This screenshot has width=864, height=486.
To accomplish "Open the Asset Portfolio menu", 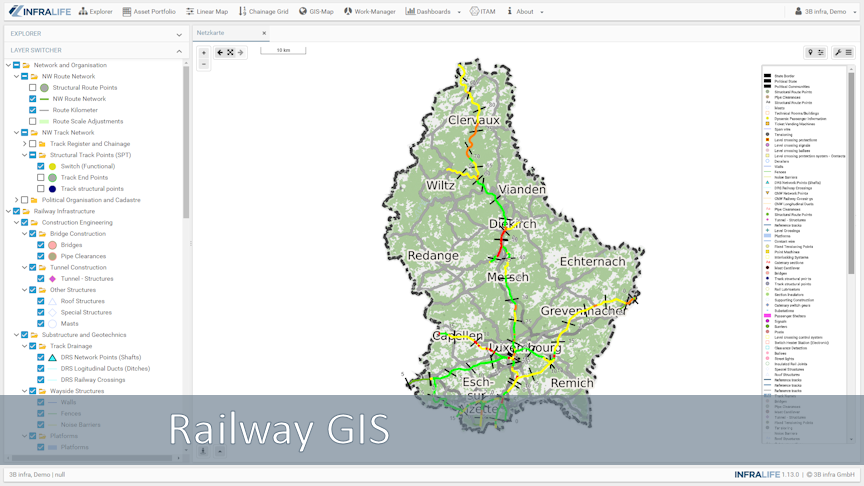I will pyautogui.click(x=149, y=12).
